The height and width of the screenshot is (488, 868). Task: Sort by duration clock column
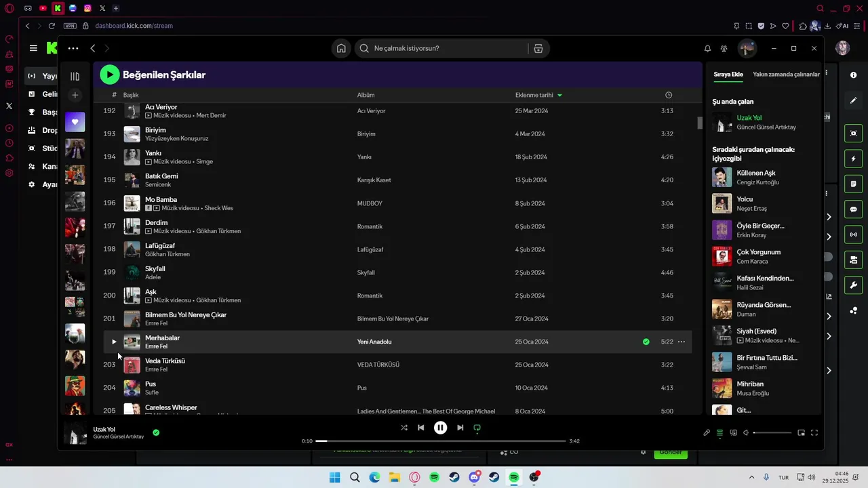669,95
